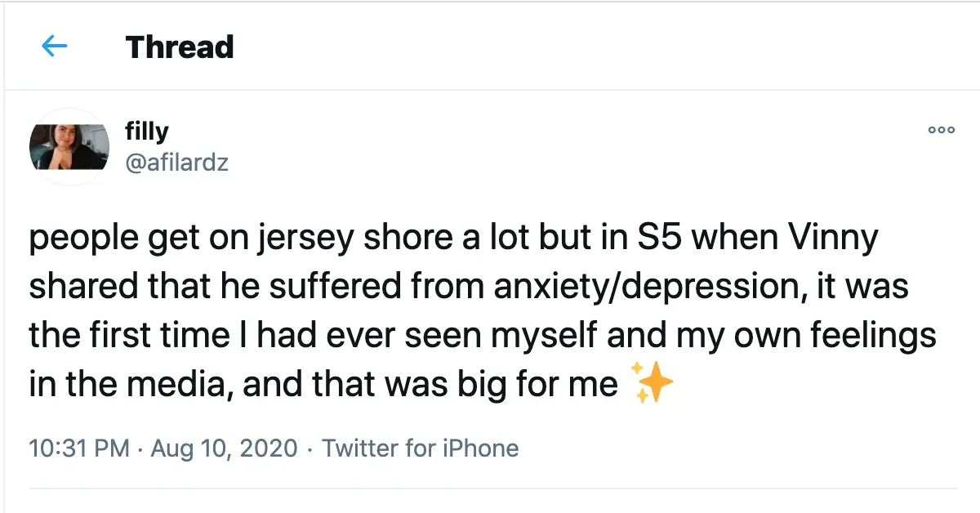Open the display name "filly"
980x513 pixels.
[x=147, y=132]
